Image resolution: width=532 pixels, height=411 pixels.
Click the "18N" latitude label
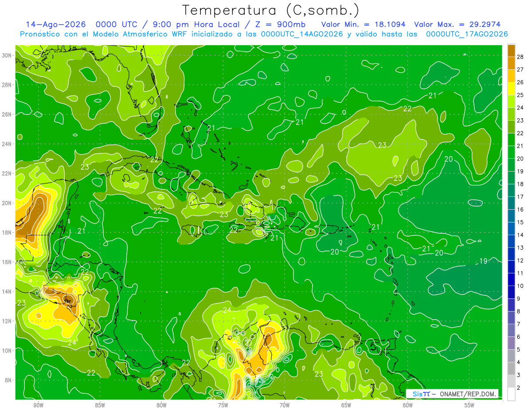7,232
